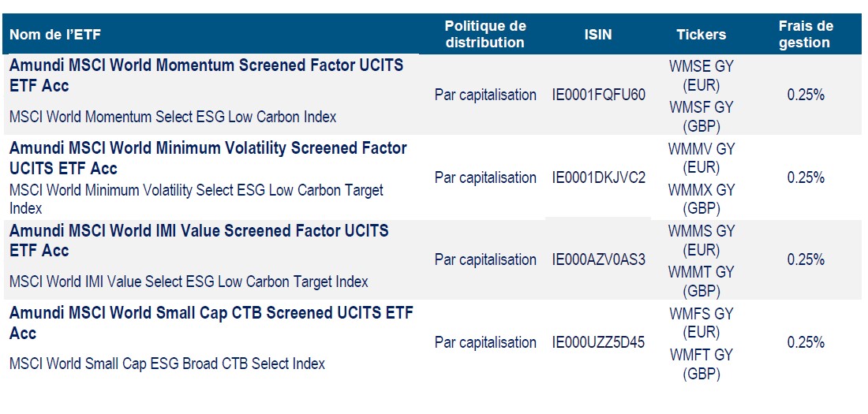Click the WMMX GY ticker

[701, 190]
